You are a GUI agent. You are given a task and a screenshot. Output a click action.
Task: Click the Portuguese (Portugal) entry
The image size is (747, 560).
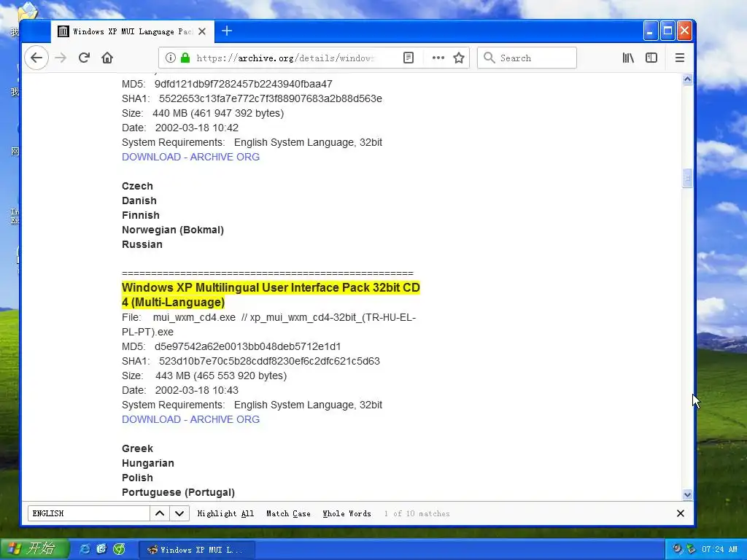178,492
